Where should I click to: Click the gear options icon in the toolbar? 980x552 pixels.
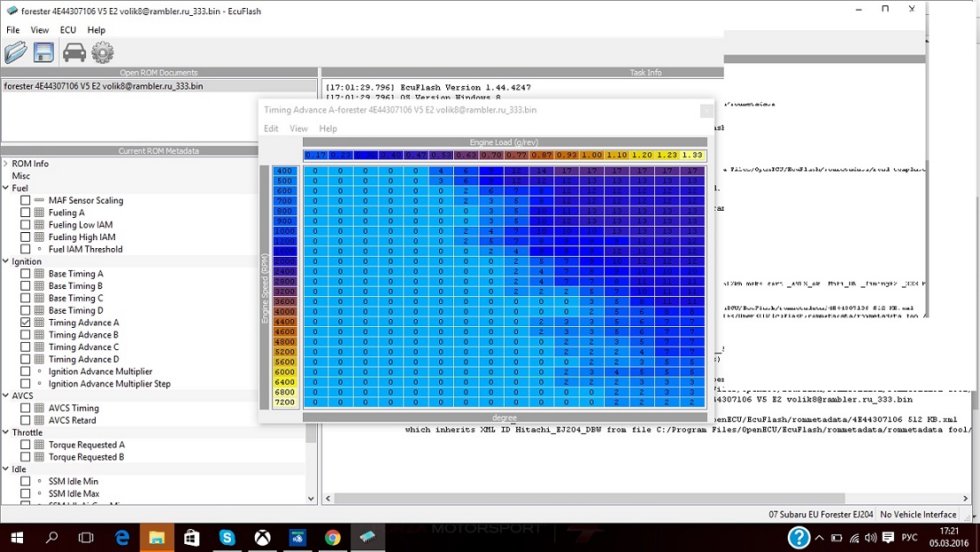103,53
